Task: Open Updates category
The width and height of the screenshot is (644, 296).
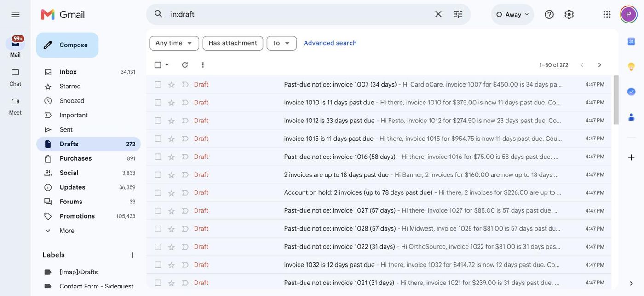Action: click(x=88, y=187)
